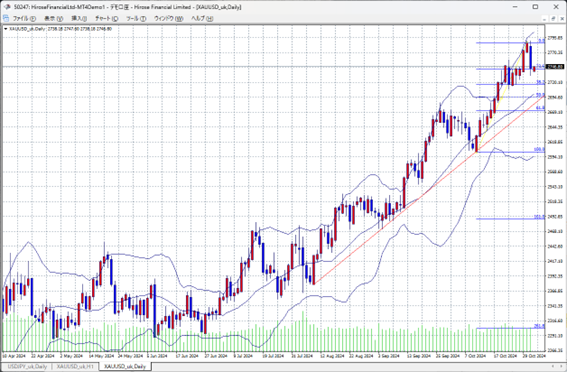
Task: Click the 161.8 Fibonacci level label
Action: click(539, 217)
